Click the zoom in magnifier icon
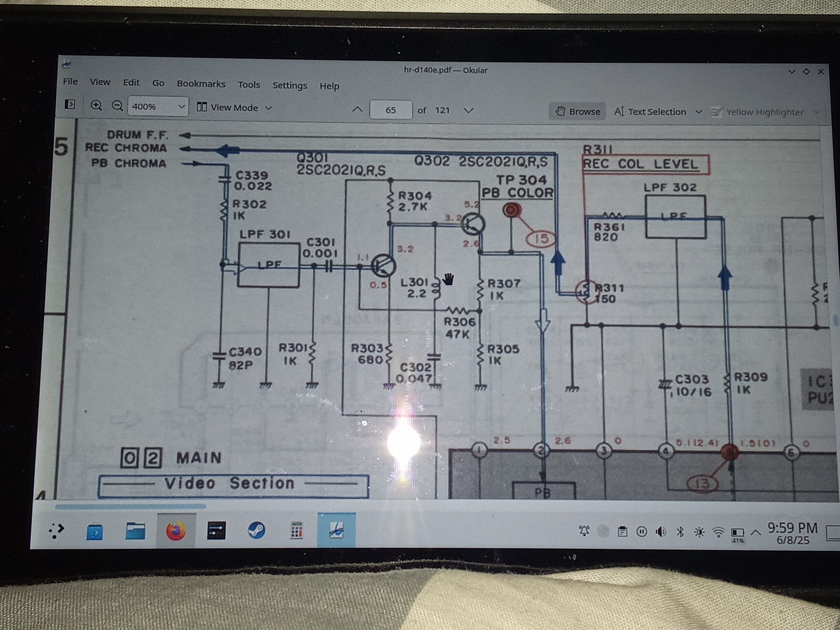Viewport: 840px width, 630px height. tap(96, 105)
